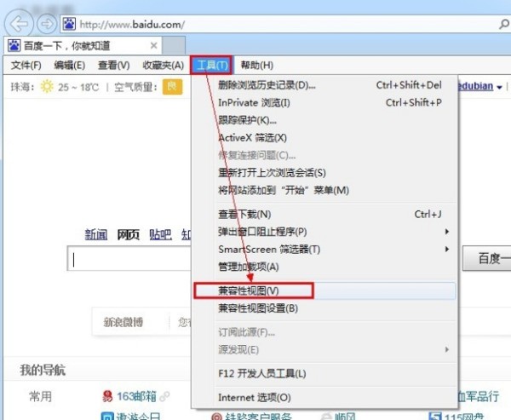This screenshot has width=511, height=420.
Task: Click the 良 air quality badge
Action: click(172, 87)
